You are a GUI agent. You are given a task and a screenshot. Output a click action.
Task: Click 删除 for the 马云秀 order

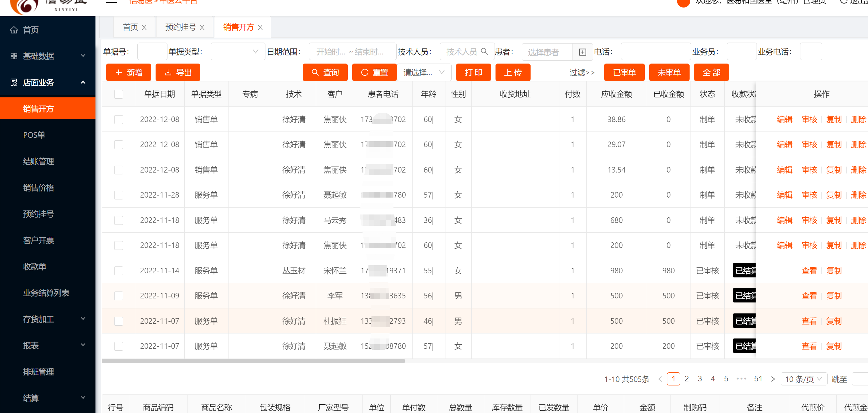coord(859,220)
